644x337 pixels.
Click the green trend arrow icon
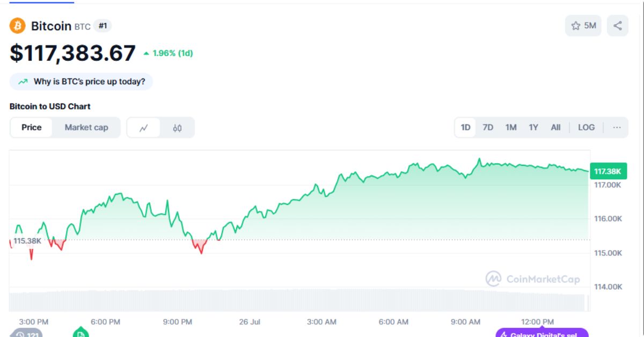pyautogui.click(x=23, y=82)
